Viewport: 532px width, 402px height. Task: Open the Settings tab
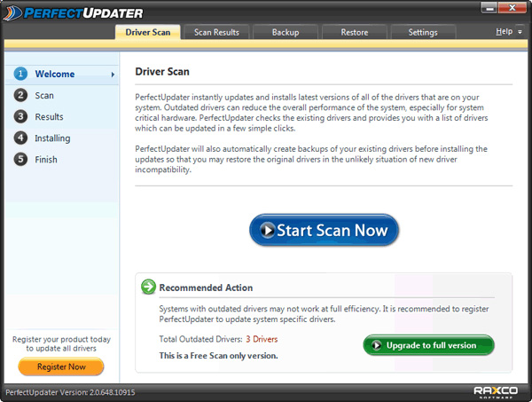tap(423, 32)
